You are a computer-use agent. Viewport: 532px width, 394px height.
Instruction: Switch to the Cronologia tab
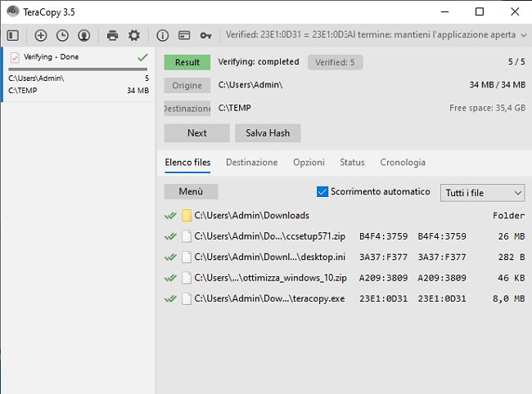click(x=403, y=163)
